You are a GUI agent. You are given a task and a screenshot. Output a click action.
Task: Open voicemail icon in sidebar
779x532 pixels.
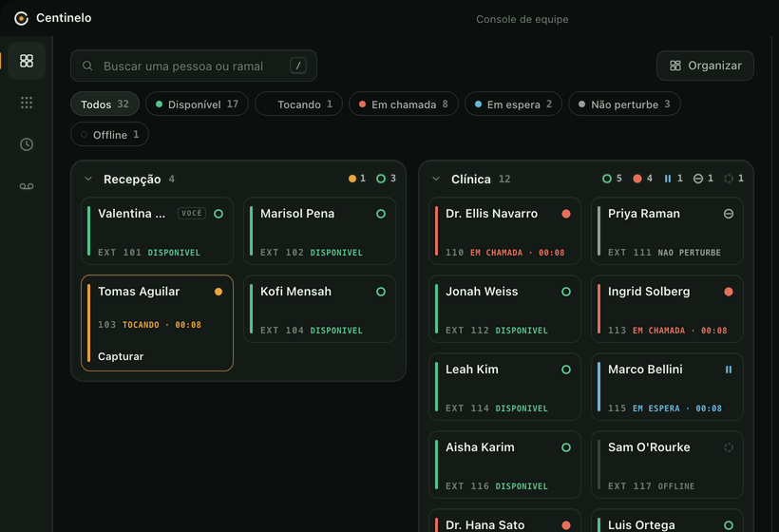click(x=27, y=186)
